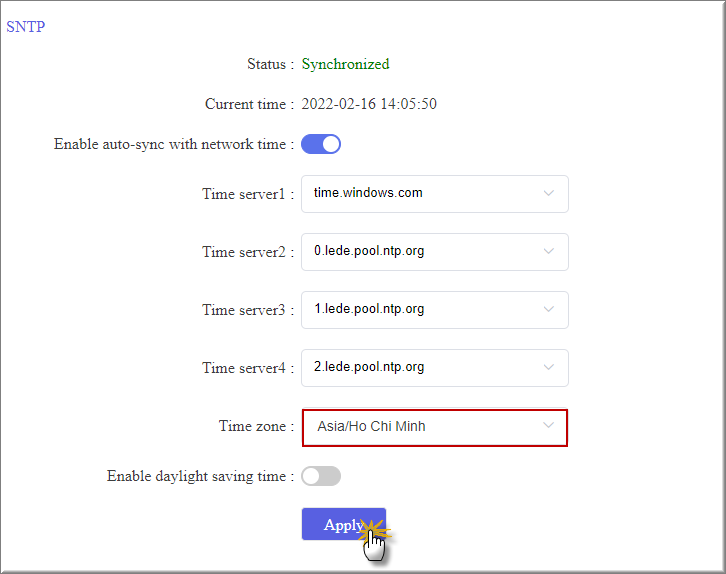Click the Time server4 chevron arrow
This screenshot has height=574, width=726.
point(548,368)
